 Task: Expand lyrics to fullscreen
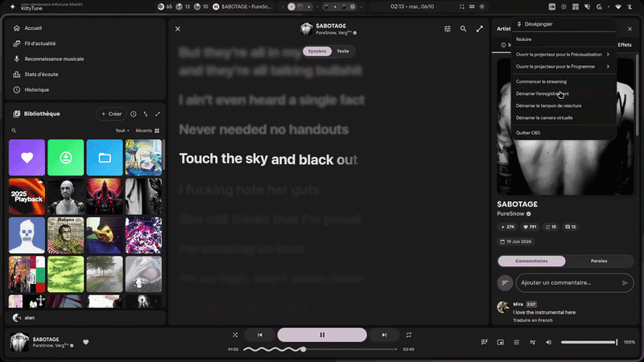pyautogui.click(x=479, y=29)
